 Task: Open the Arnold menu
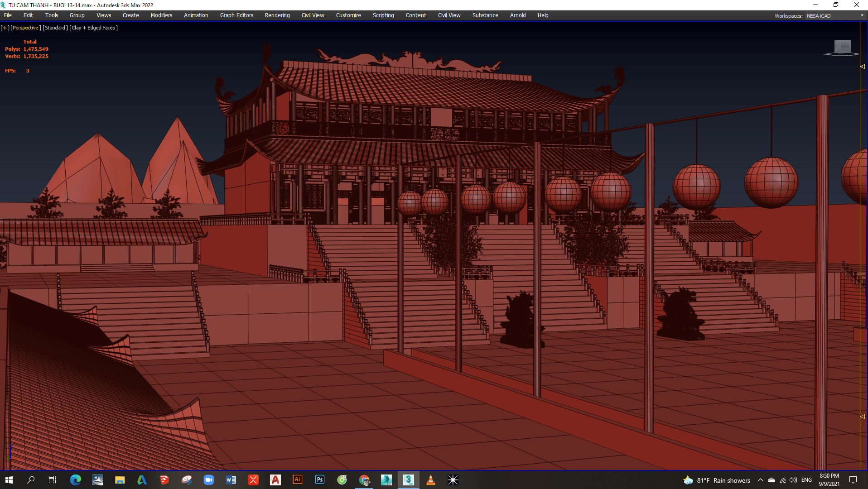[x=517, y=15]
